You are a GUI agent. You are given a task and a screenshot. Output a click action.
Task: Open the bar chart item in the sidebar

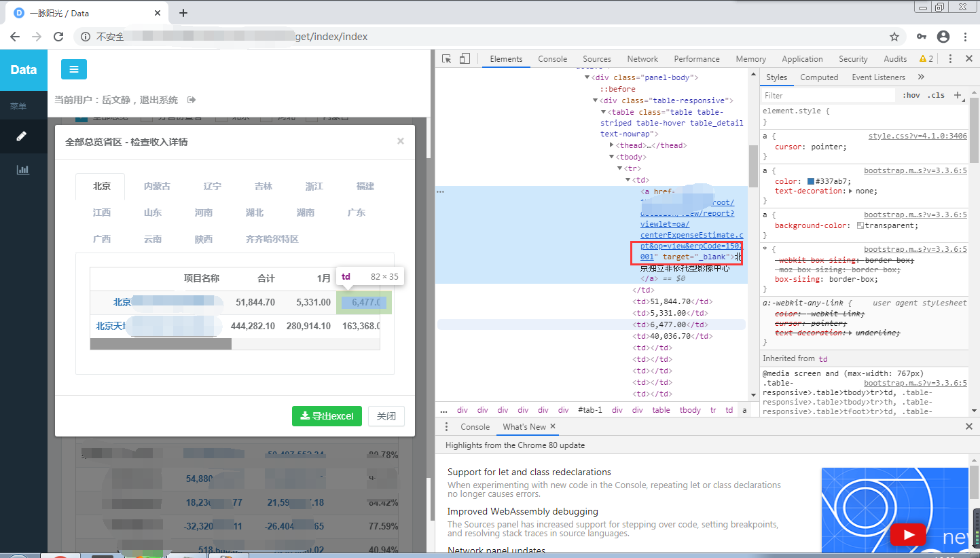click(x=23, y=170)
